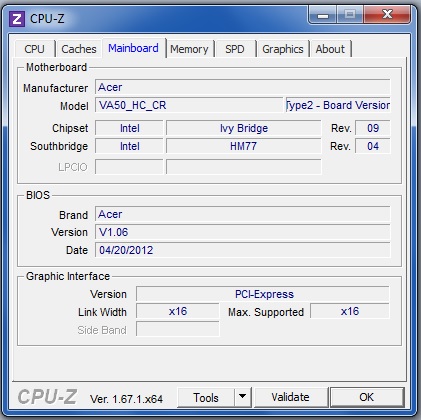Click the Validate button
421x420 pixels.
coord(290,397)
